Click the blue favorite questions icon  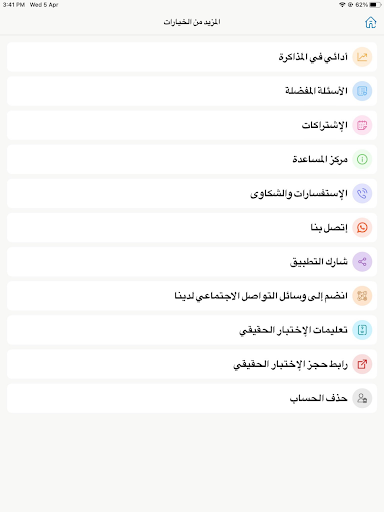(x=362, y=91)
